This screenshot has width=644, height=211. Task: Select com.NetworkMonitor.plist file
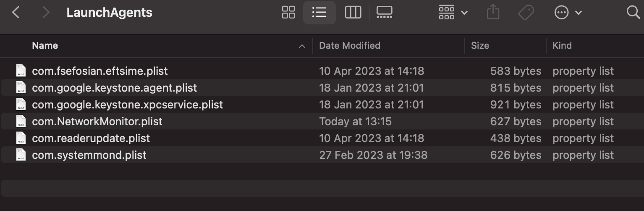pos(97,121)
